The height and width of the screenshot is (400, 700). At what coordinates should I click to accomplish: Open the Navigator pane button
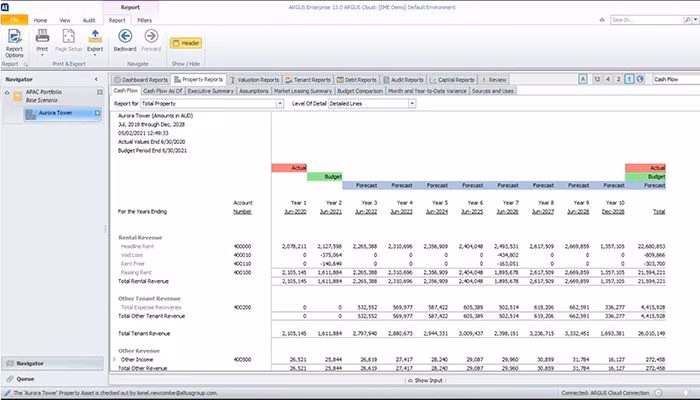[53, 363]
